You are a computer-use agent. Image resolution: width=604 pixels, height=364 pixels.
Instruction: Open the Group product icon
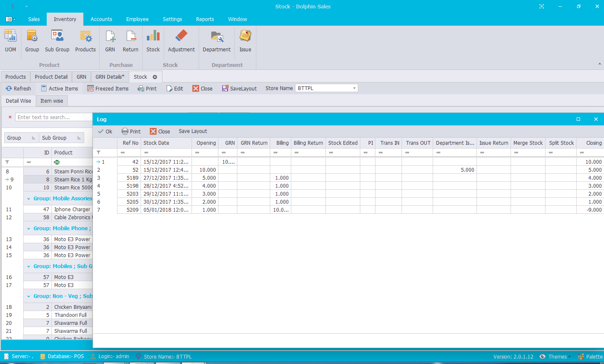(32, 41)
